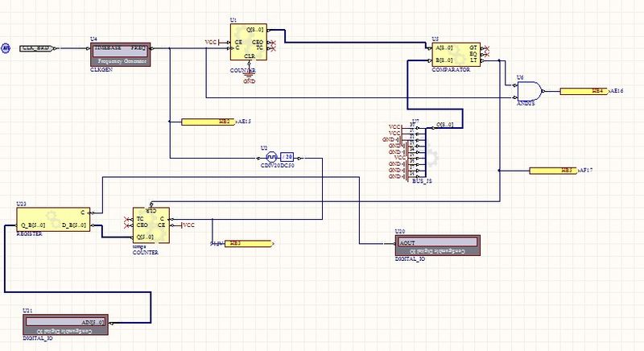Click the circular probe marker at far left

(6, 48)
